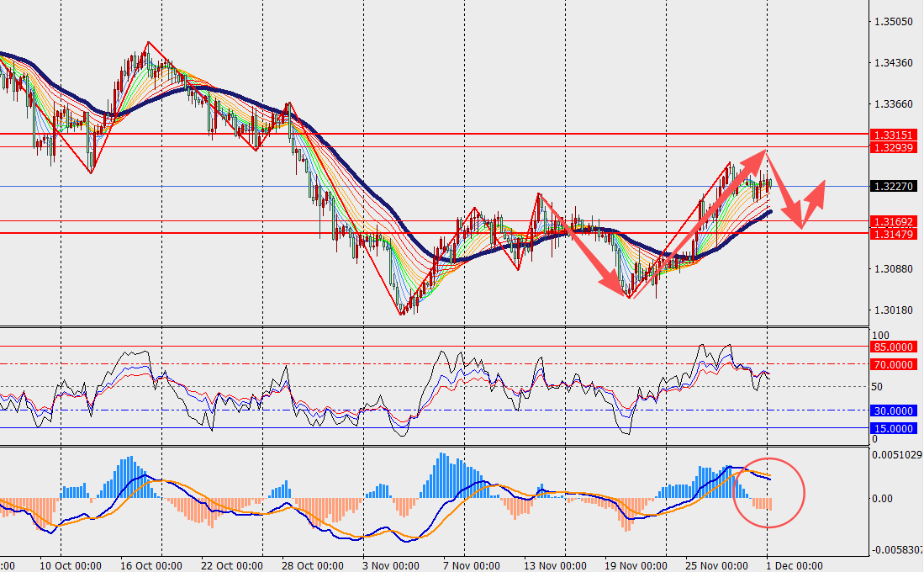Select the 85.0000 oscillator level label
This screenshot has width=924, height=572.
pyautogui.click(x=894, y=347)
